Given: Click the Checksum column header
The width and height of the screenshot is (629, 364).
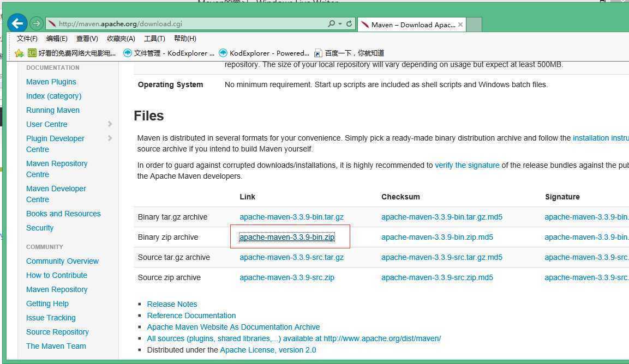Looking at the screenshot, I should tap(400, 197).
